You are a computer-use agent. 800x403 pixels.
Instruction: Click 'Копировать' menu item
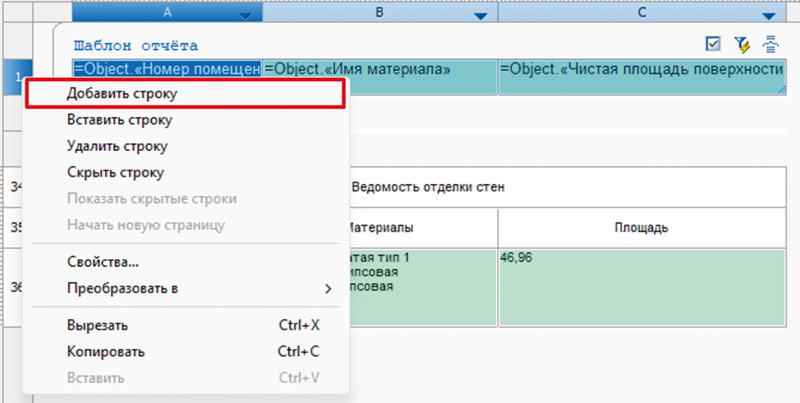(x=106, y=351)
